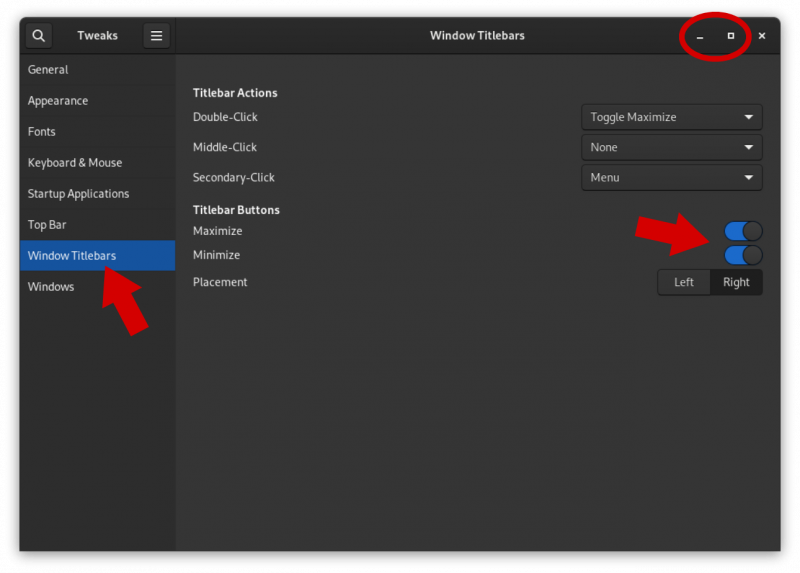Open the search in Tweaks
The width and height of the screenshot is (800, 573).
(x=39, y=36)
